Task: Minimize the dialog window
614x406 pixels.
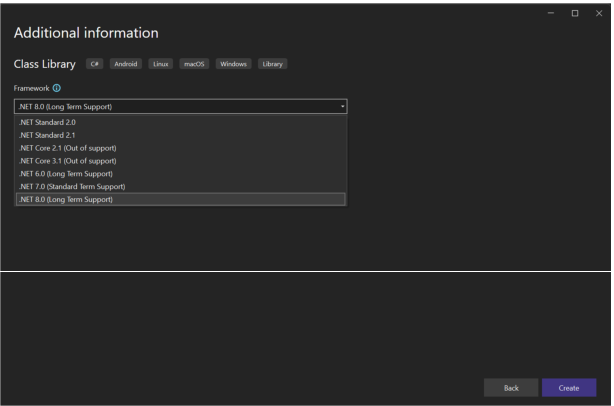Action: (551, 13)
